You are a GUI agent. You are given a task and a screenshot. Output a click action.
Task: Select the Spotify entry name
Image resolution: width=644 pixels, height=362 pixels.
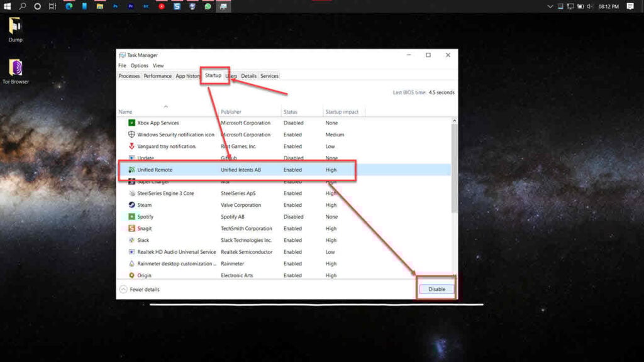tap(145, 217)
